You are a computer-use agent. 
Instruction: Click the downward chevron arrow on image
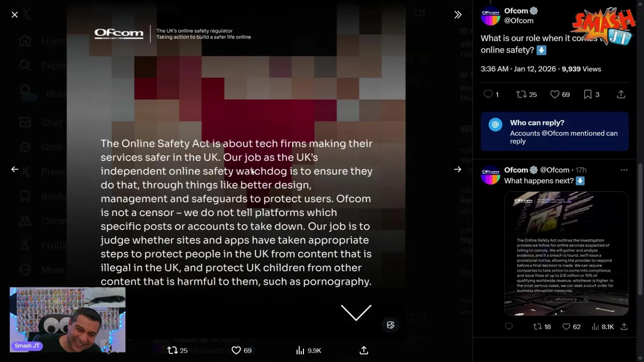point(356,313)
